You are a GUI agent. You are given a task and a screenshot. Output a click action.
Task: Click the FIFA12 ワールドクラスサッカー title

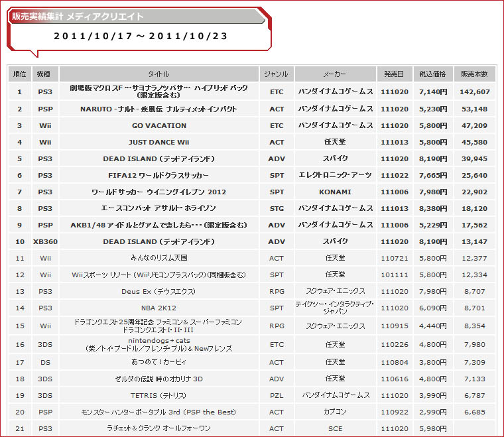pos(158,176)
